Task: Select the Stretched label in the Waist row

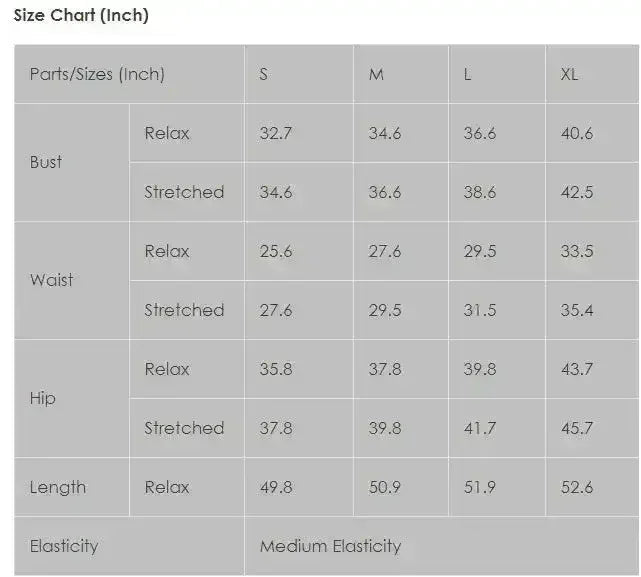Action: pyautogui.click(x=184, y=310)
